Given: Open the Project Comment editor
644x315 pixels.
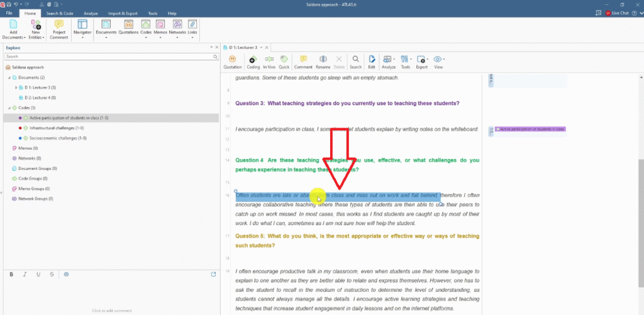Looking at the screenshot, I should click(59, 29).
